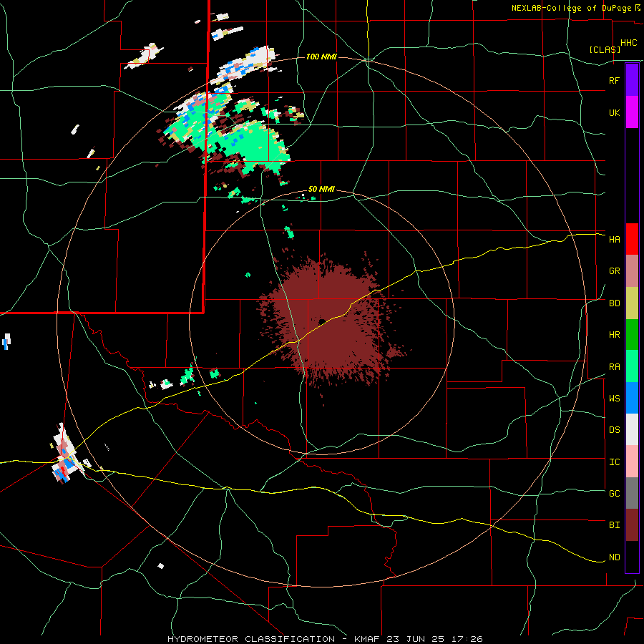Click the GR legend label

[x=614, y=271]
